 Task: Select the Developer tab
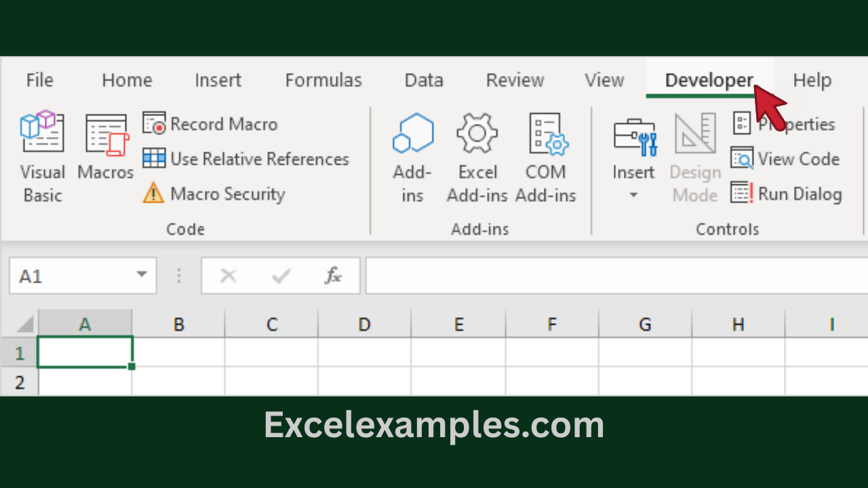pos(709,80)
